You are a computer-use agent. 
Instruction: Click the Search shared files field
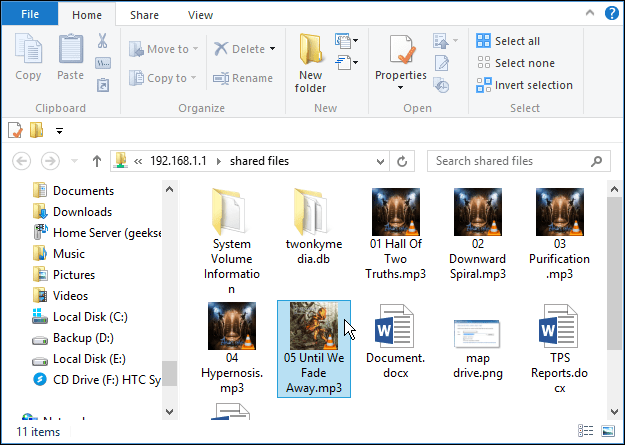coord(519,161)
